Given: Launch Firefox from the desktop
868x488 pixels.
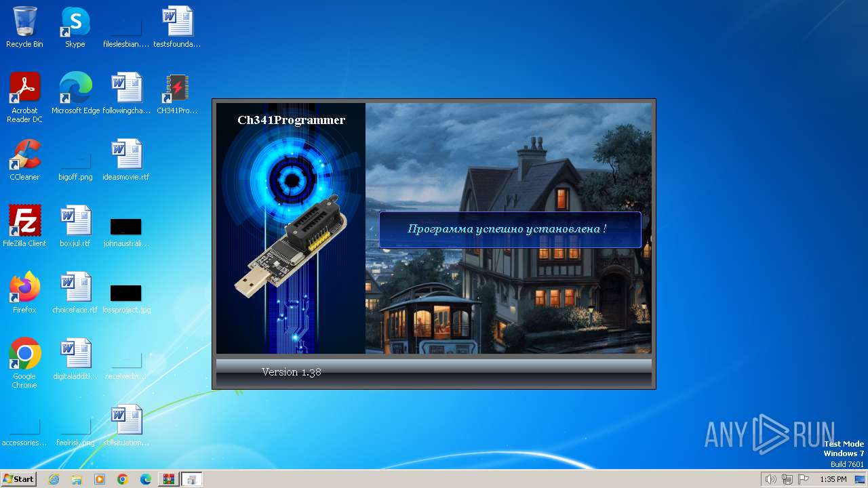Looking at the screenshot, I should click(x=24, y=293).
